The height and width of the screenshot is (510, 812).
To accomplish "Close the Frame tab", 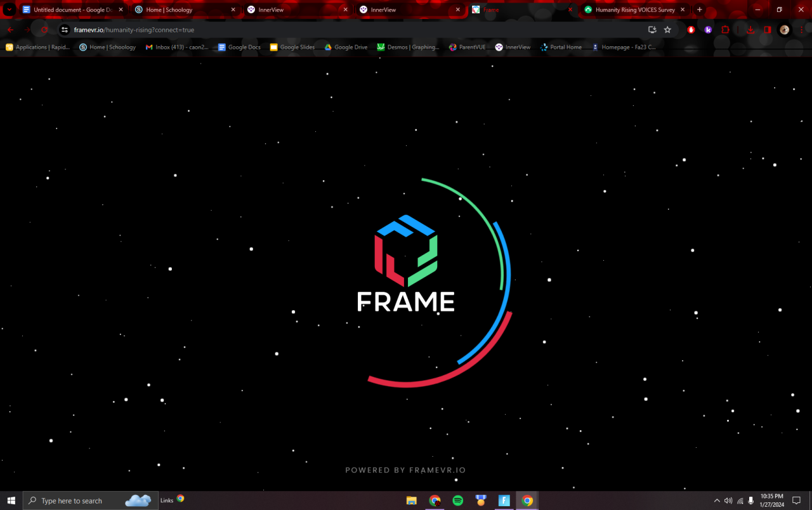I will 570,10.
